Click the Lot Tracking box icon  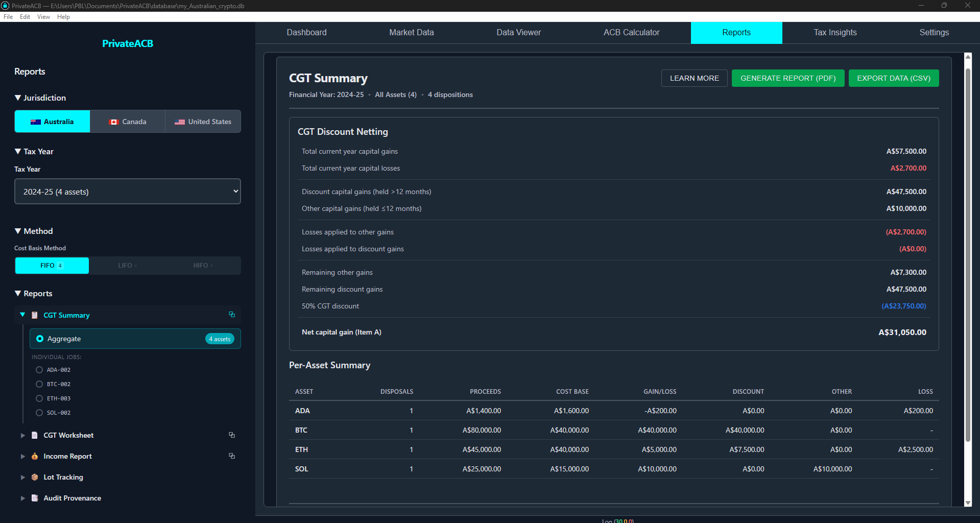(35, 477)
